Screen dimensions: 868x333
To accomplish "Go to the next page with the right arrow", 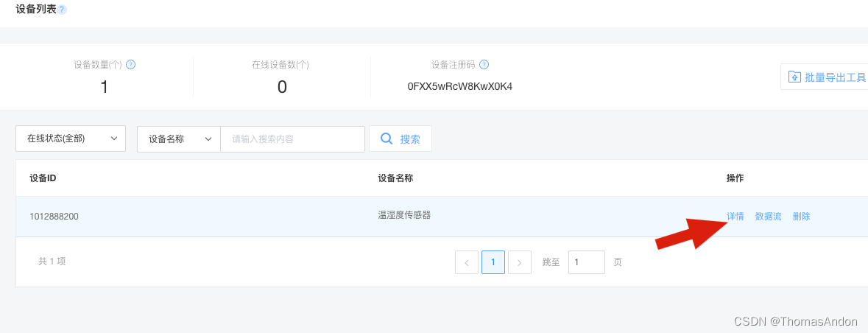I will coord(519,262).
